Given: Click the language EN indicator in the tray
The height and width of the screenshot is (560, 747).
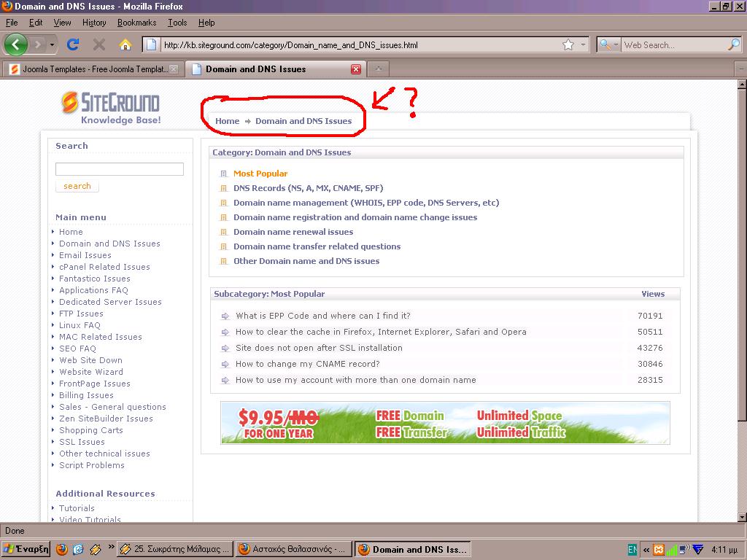Looking at the screenshot, I should point(632,550).
